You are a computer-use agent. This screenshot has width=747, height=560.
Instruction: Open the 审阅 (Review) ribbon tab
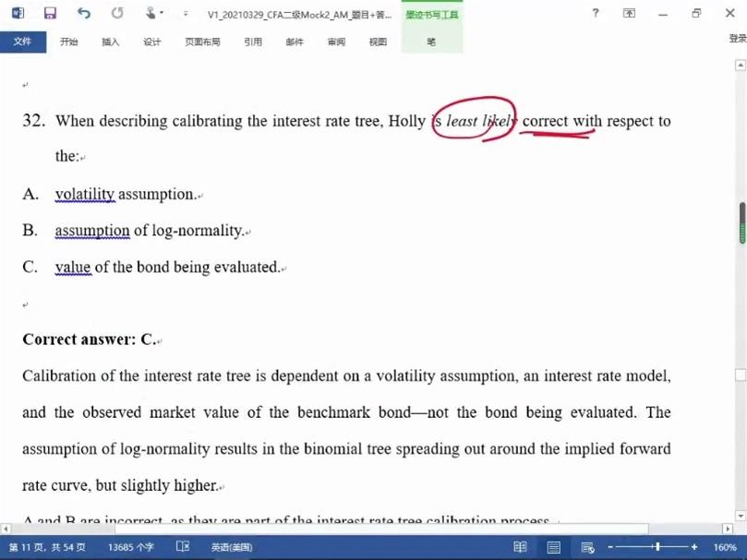[336, 42]
